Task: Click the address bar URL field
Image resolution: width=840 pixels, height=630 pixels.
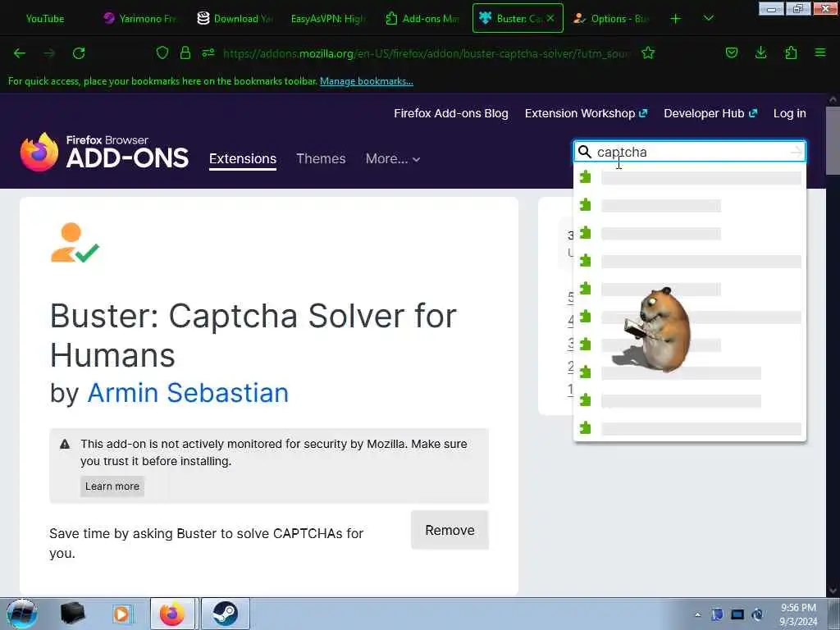Action: pyautogui.click(x=427, y=53)
